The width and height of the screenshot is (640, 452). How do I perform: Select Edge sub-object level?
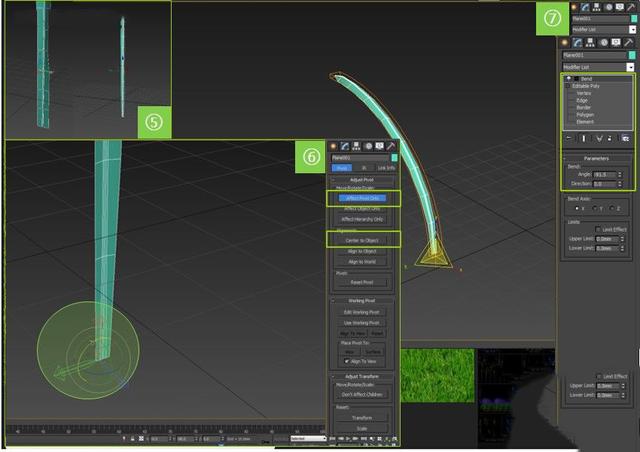(x=582, y=100)
